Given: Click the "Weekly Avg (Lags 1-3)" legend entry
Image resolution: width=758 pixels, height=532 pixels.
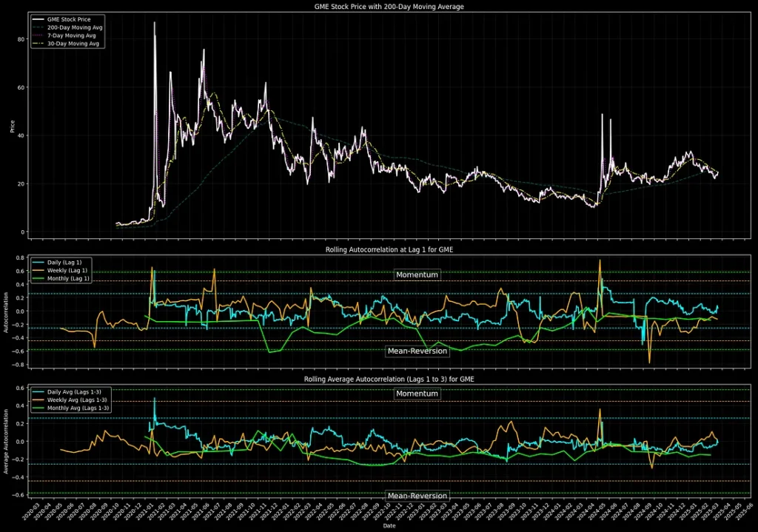Looking at the screenshot, I should click(70, 400).
